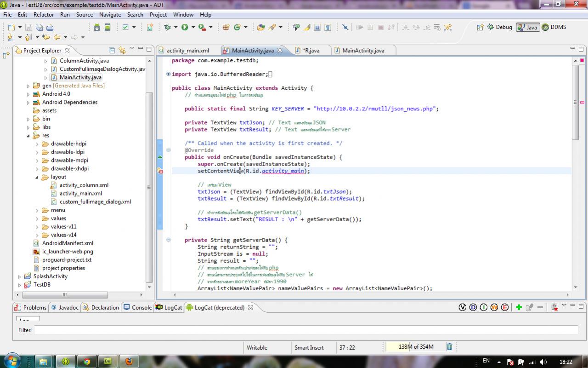Click the New Java Class icon

tap(237, 27)
